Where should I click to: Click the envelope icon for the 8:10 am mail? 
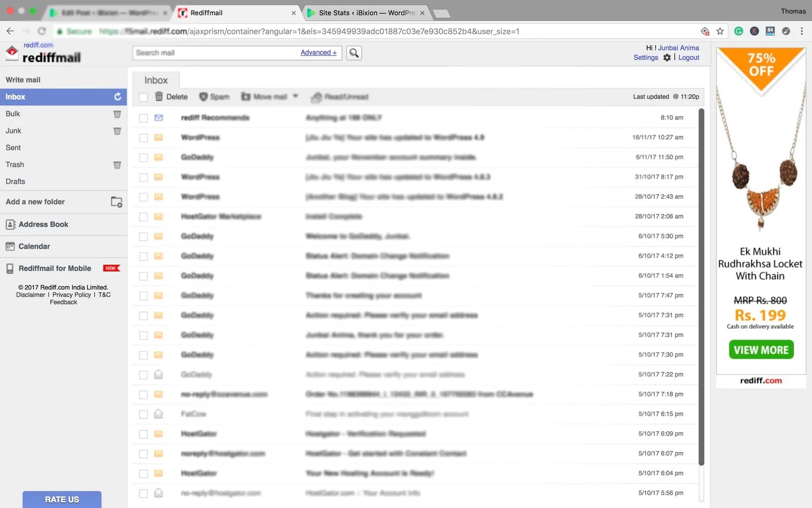coord(158,118)
